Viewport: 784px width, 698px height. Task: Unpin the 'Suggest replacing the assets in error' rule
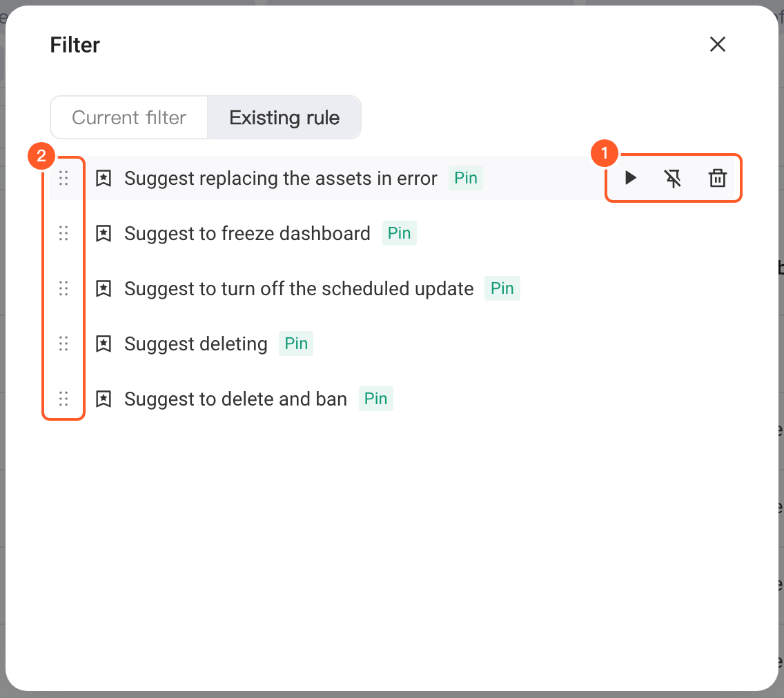[x=673, y=178]
